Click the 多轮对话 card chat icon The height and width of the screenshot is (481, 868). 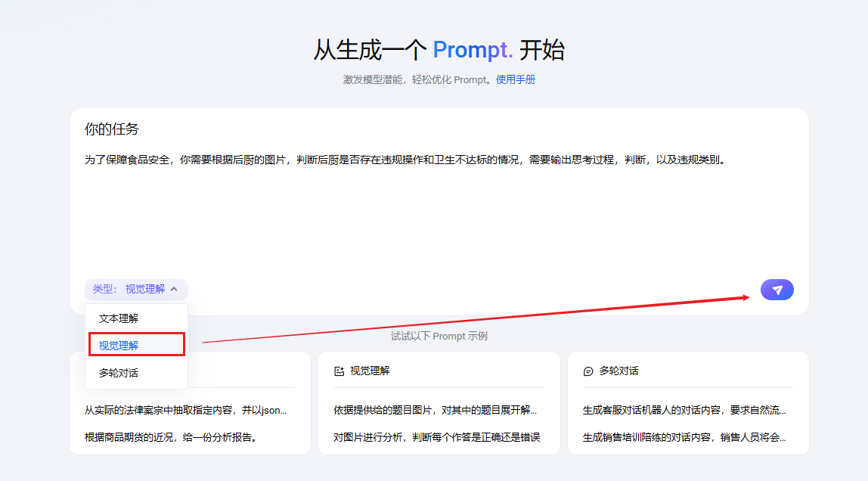pyautogui.click(x=588, y=371)
